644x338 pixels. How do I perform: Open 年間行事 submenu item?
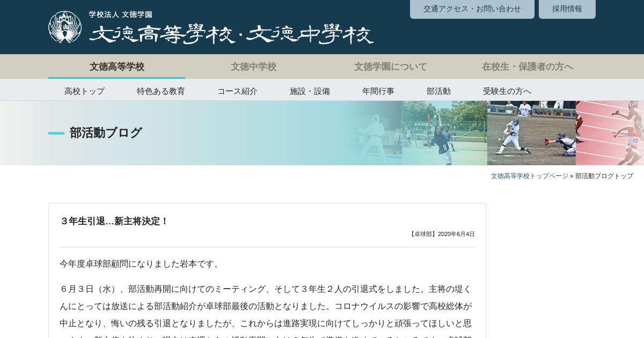pos(378,91)
